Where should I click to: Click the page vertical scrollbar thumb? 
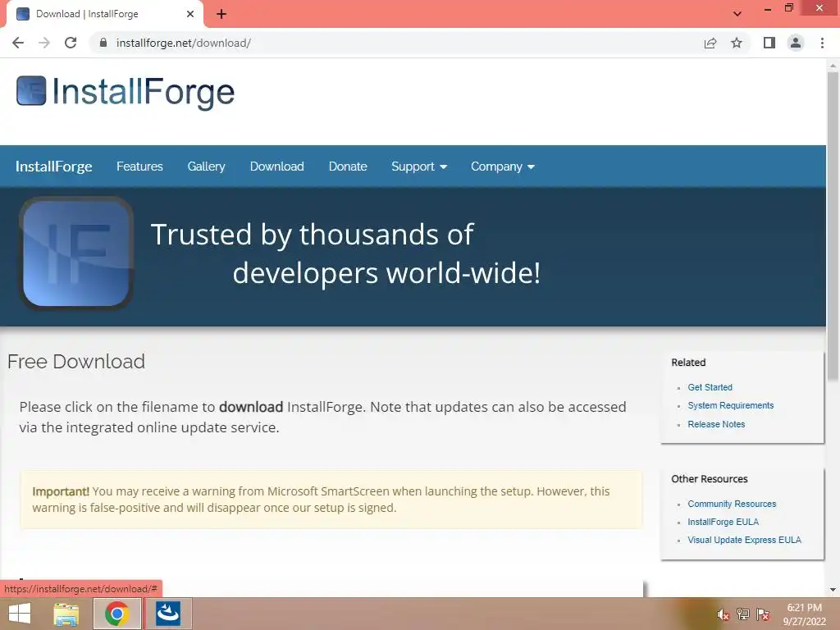click(833, 226)
